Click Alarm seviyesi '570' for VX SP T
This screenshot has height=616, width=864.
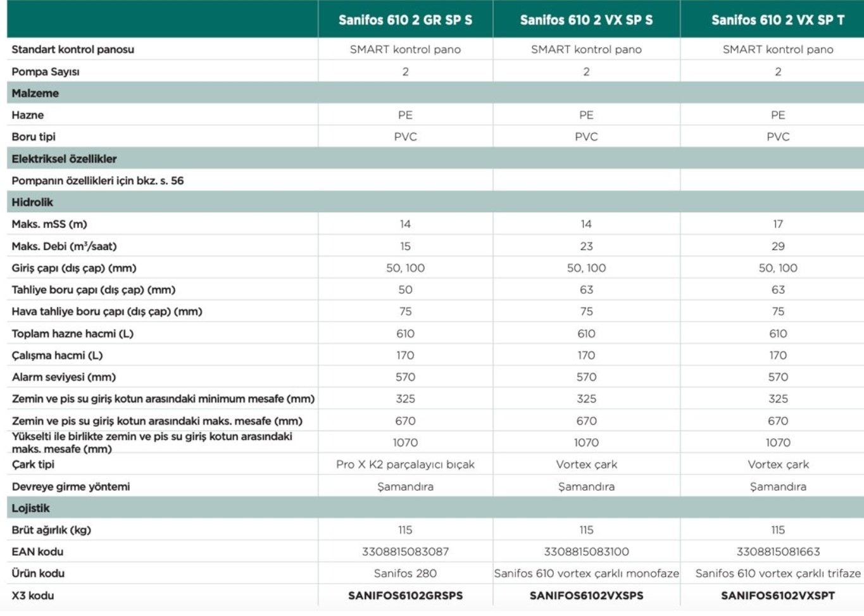pos(778,377)
